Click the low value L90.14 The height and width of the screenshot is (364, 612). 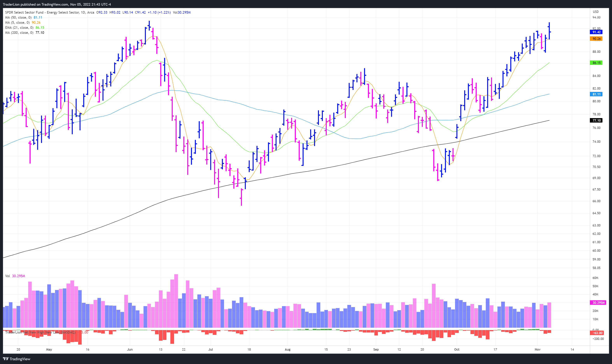click(127, 12)
